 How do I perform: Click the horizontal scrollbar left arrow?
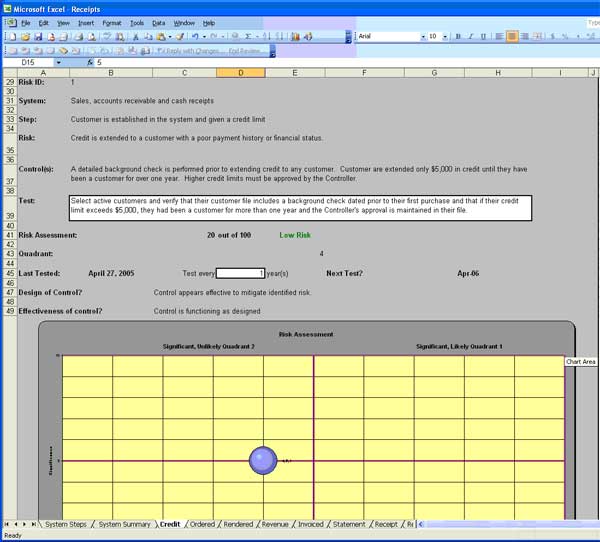pyautogui.click(x=421, y=524)
